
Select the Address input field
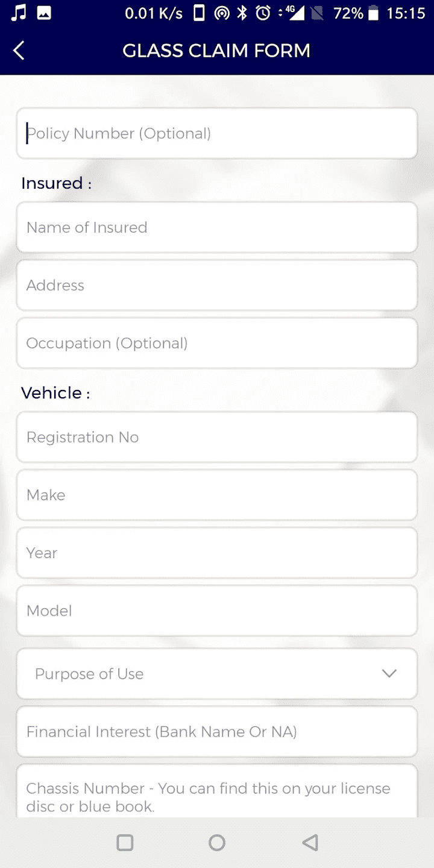(217, 285)
